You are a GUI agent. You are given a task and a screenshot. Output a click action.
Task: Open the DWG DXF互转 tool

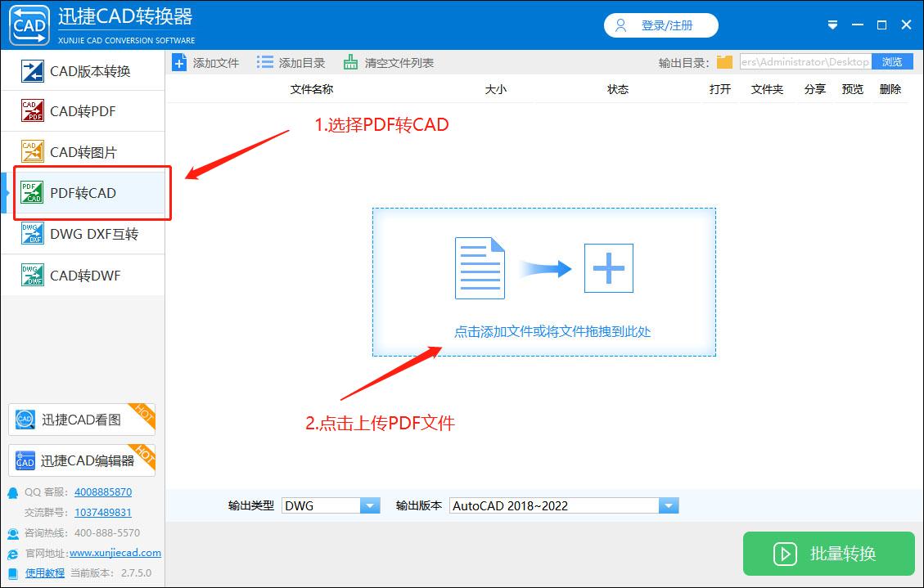[x=29, y=234]
